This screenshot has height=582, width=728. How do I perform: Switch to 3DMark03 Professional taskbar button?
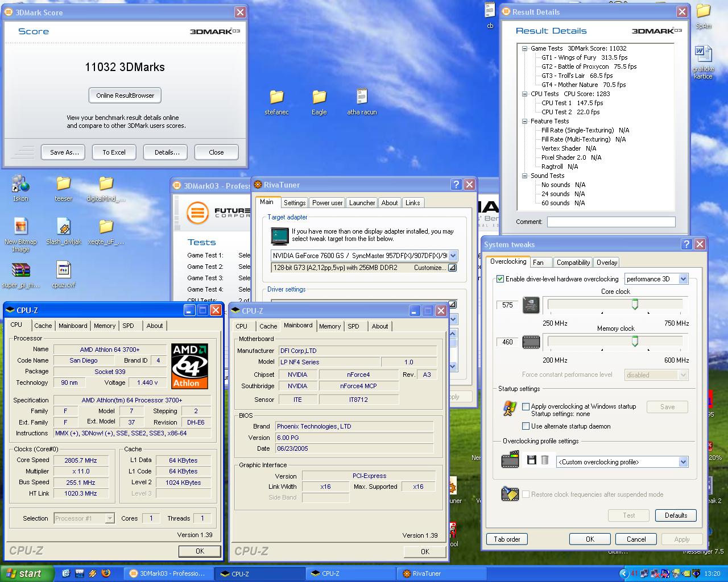170,573
